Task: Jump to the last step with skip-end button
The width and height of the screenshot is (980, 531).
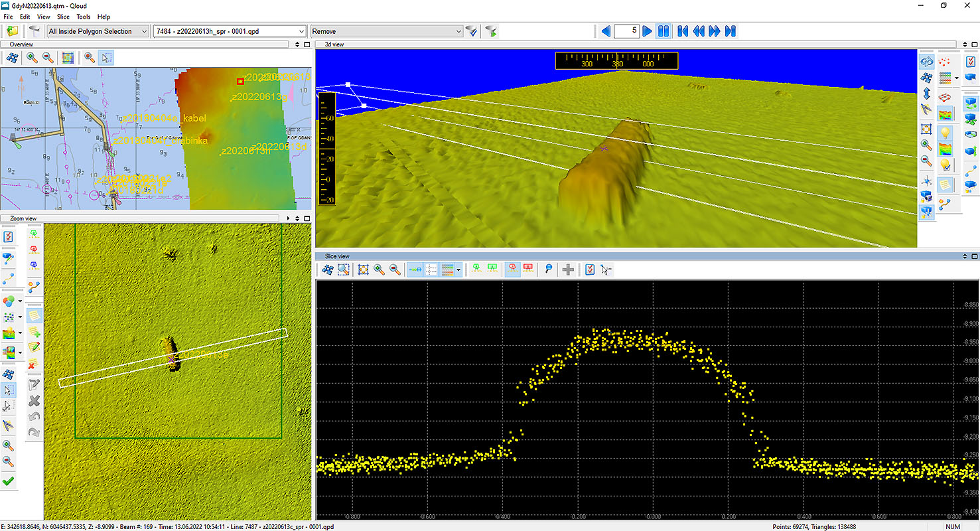Action: pyautogui.click(x=731, y=31)
